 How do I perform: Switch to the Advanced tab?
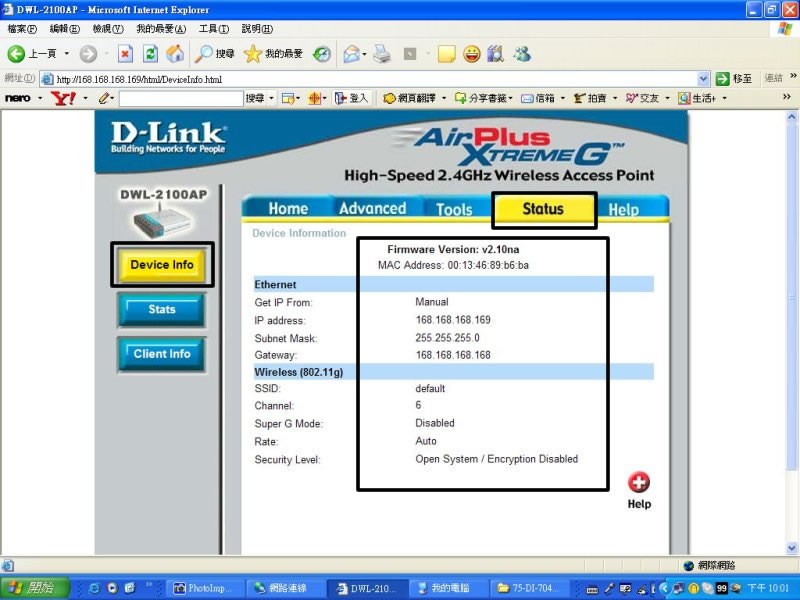pyautogui.click(x=372, y=209)
